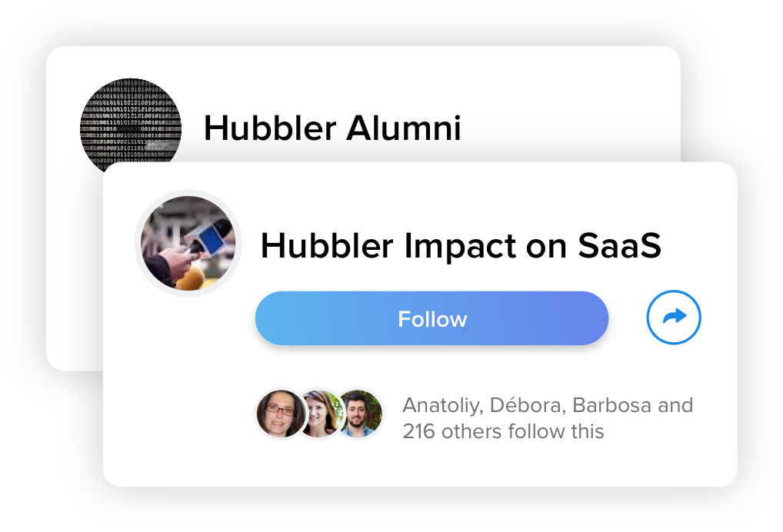Open the Hubbler Alumni group title
783x532 pixels.
tap(332, 128)
